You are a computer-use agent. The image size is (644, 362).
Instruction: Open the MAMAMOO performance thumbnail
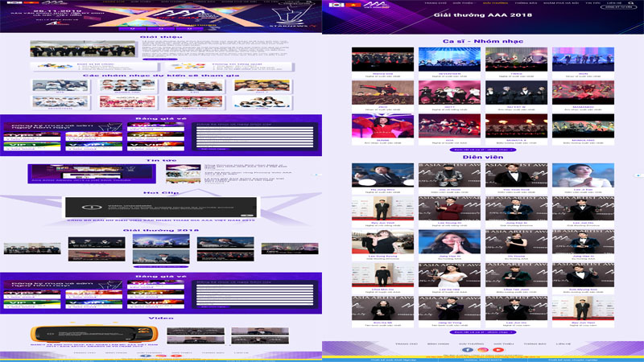click(583, 93)
